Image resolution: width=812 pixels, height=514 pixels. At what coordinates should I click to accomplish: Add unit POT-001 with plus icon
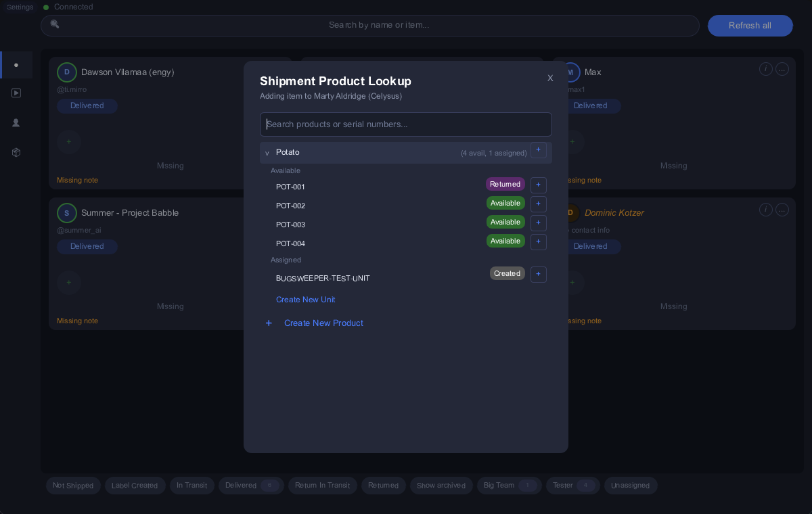539,185
